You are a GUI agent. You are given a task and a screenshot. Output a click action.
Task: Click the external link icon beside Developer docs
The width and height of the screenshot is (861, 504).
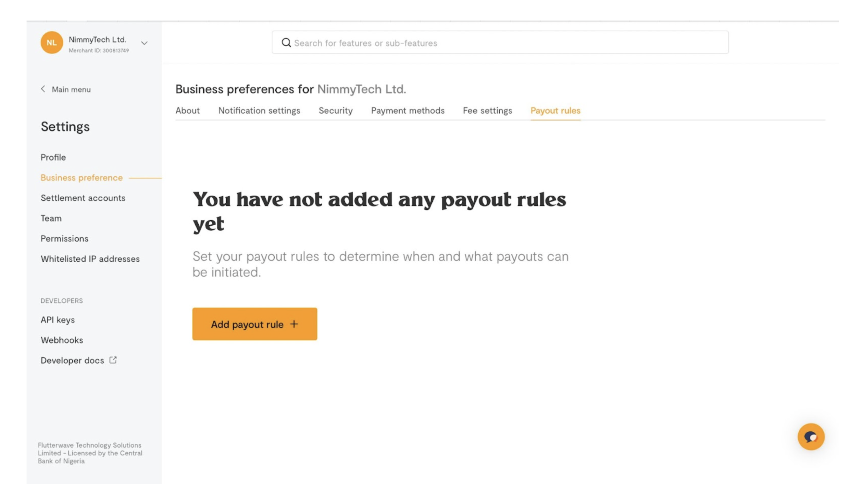click(113, 360)
